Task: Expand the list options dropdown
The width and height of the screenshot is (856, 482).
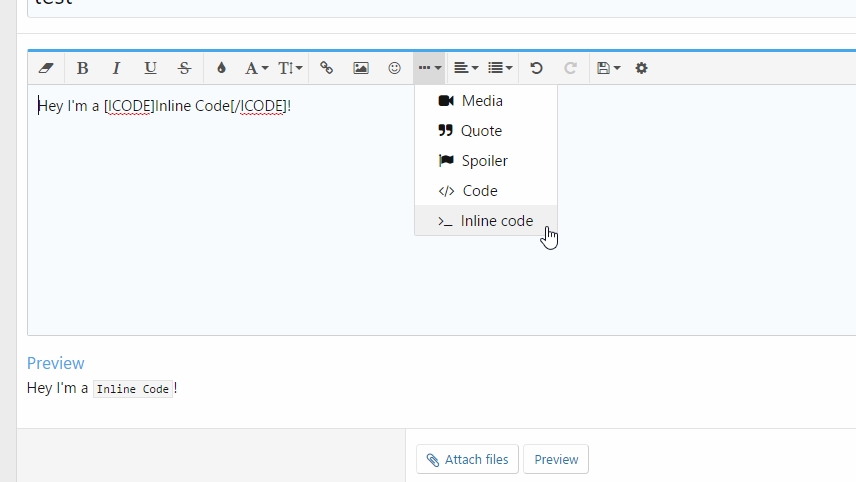Action: coord(500,68)
